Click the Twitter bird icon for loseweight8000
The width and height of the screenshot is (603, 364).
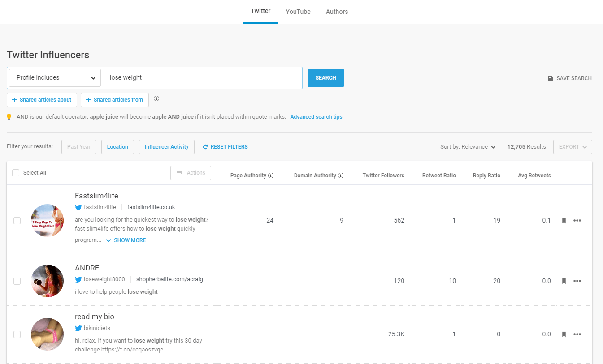[78, 279]
